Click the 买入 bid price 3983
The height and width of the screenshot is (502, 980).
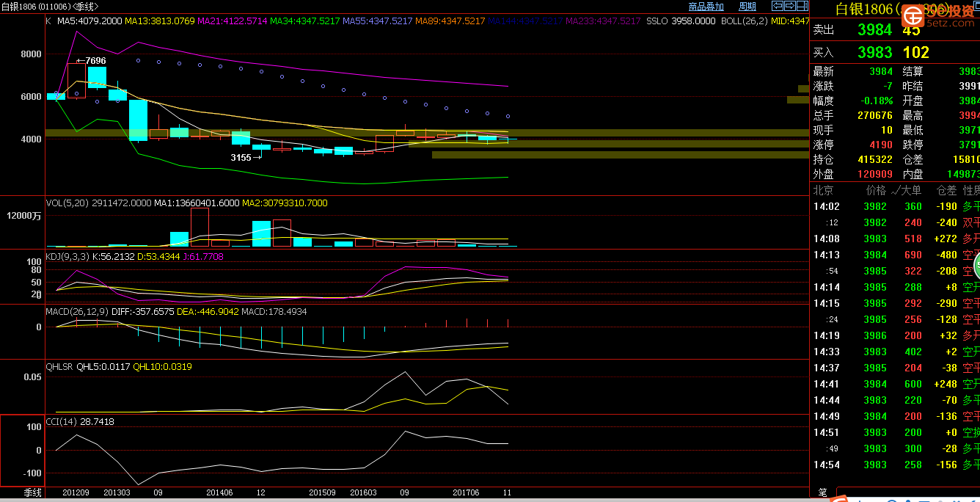tap(874, 52)
